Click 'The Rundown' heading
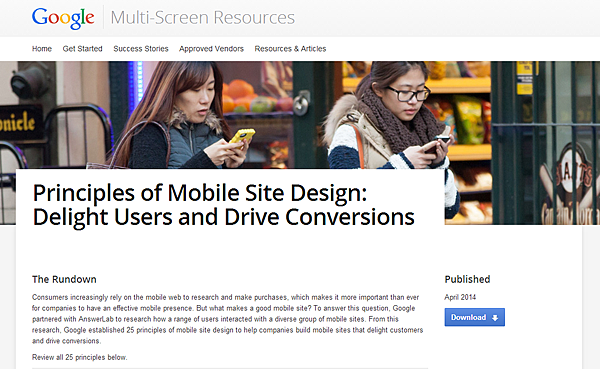Screen dimensions: 600x369 pos(64,279)
